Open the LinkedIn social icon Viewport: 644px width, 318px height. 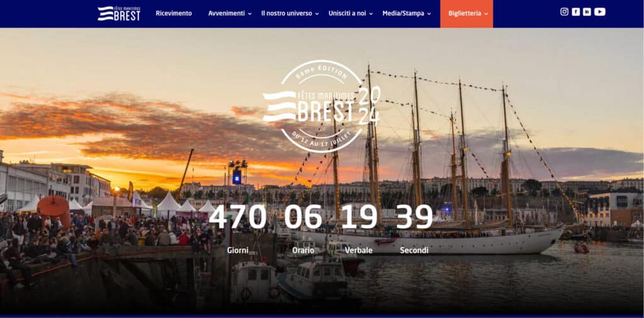587,12
